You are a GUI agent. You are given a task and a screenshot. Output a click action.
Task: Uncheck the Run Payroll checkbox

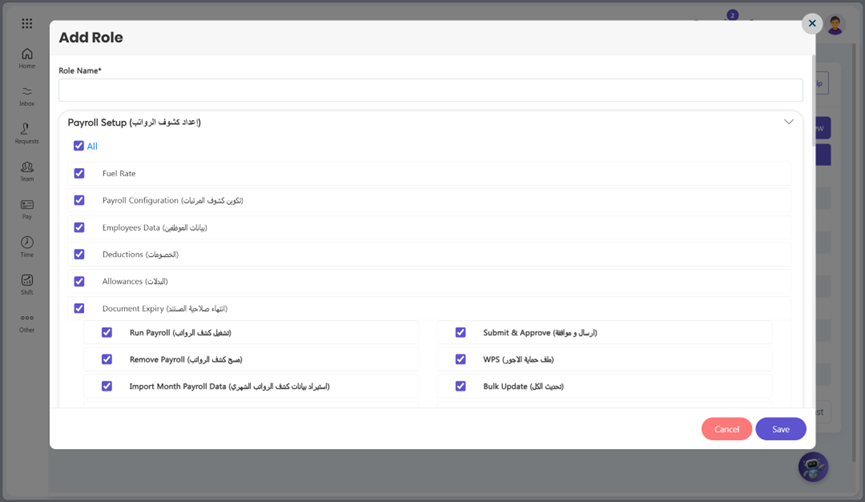pos(107,332)
